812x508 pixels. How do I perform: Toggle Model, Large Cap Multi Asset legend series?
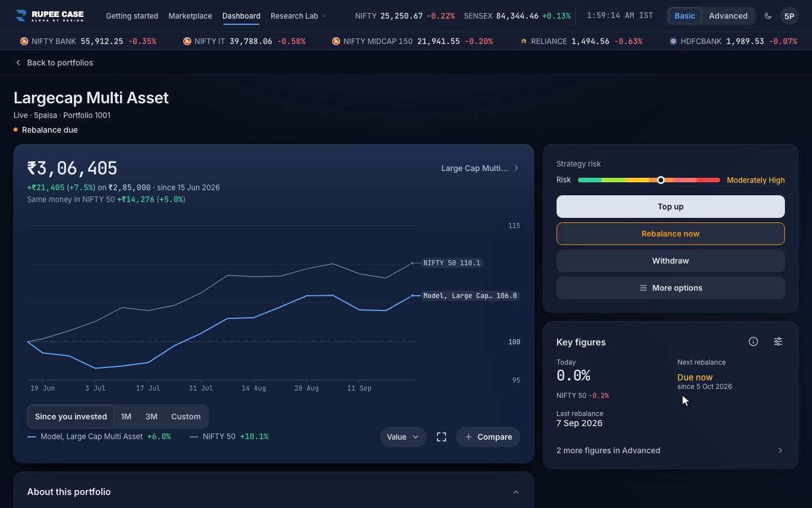(99, 436)
